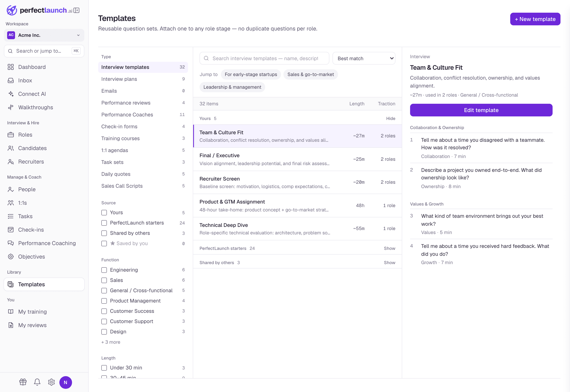Select Sales Call Scripts type
This screenshot has width=570, height=392.
coord(143,186)
